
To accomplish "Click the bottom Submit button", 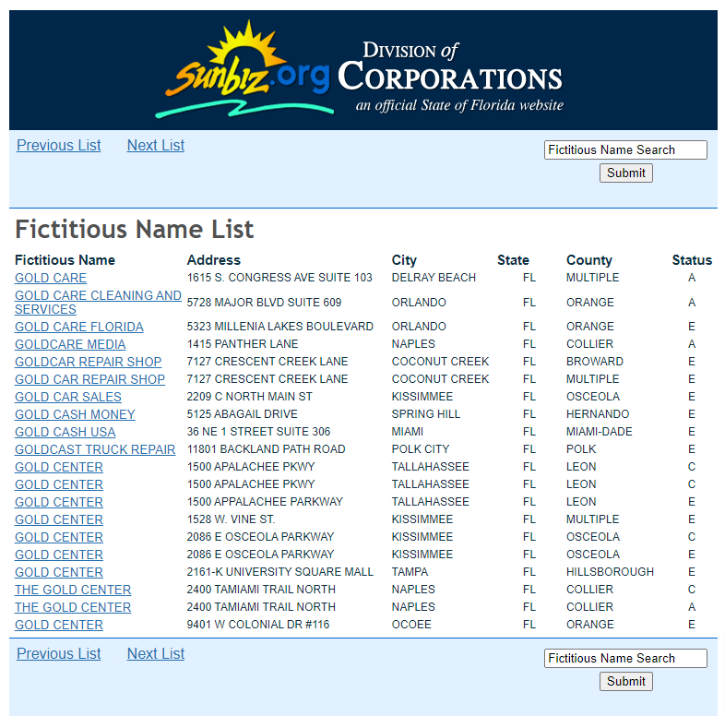I will point(625,681).
